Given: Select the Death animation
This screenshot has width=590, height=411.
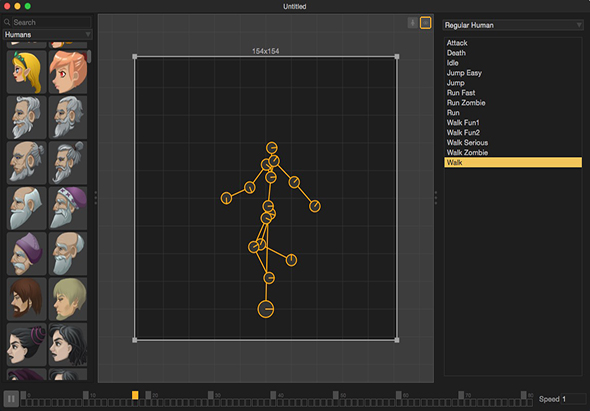Looking at the screenshot, I should (513, 53).
